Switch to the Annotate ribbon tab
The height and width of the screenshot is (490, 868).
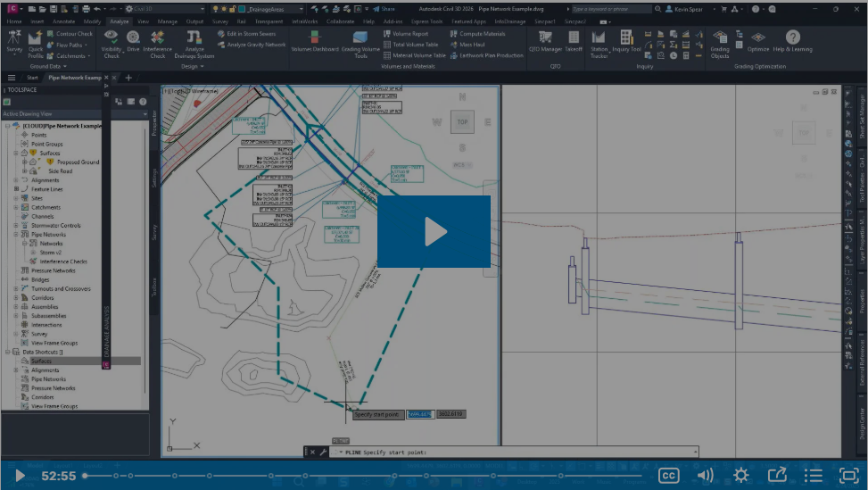[63, 21]
